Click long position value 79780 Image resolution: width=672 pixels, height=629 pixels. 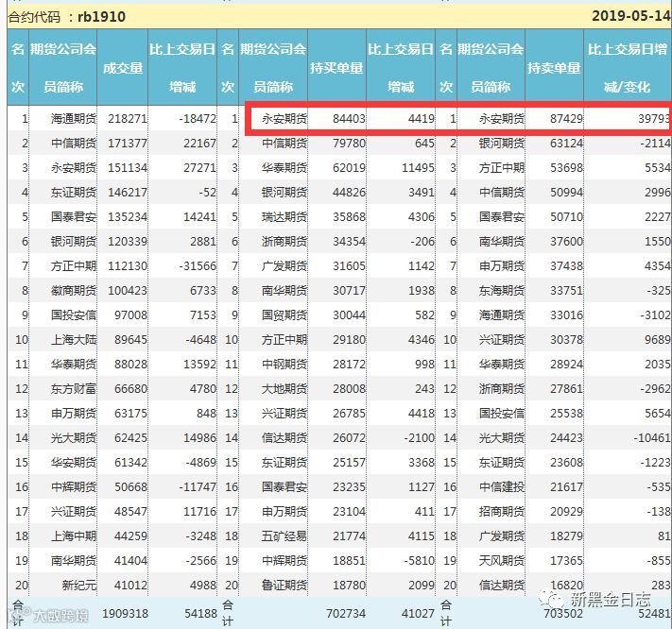pyautogui.click(x=349, y=143)
